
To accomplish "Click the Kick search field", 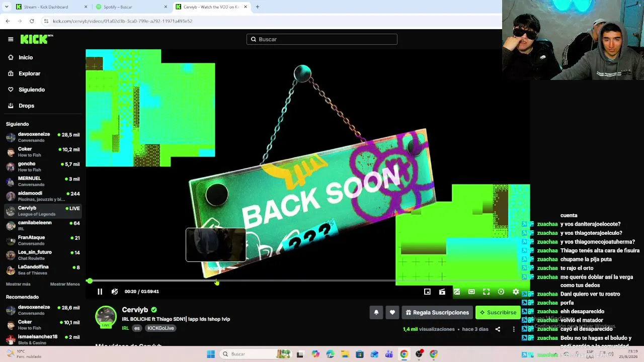I will pyautogui.click(x=322, y=39).
